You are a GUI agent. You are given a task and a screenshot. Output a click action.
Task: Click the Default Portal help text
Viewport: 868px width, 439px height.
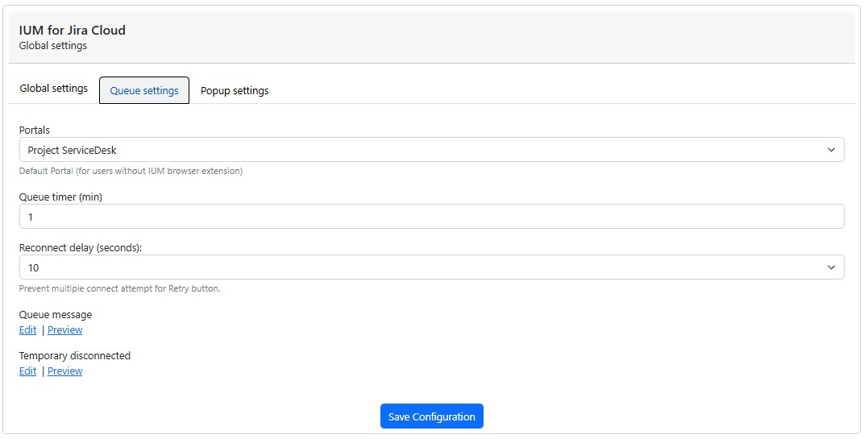(x=131, y=171)
